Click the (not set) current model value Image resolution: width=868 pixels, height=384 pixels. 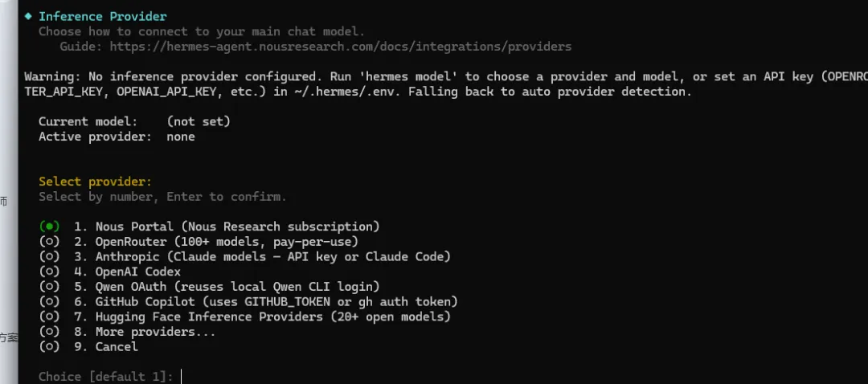click(x=198, y=121)
